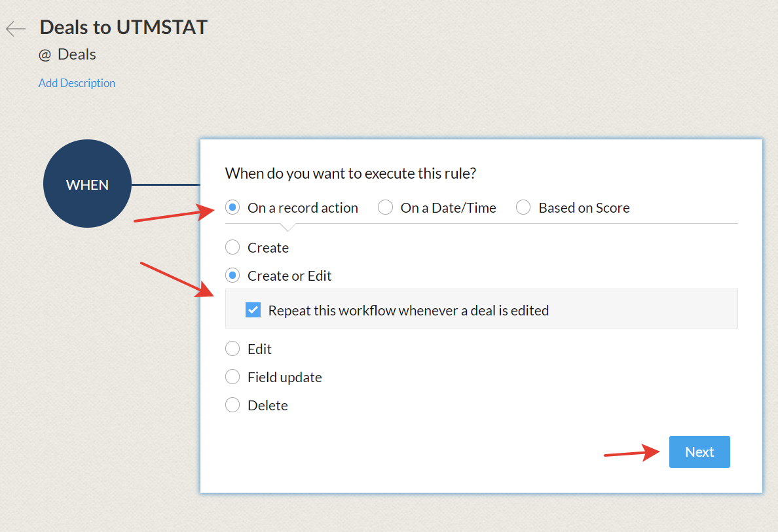Open the Add Description link
This screenshot has width=778, height=532.
tap(77, 83)
